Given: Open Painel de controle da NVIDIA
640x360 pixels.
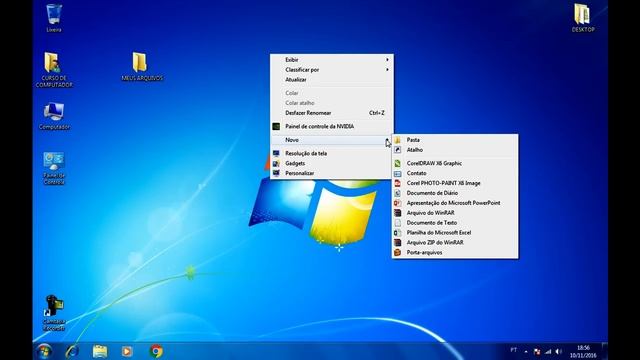Looking at the screenshot, I should (x=331, y=127).
